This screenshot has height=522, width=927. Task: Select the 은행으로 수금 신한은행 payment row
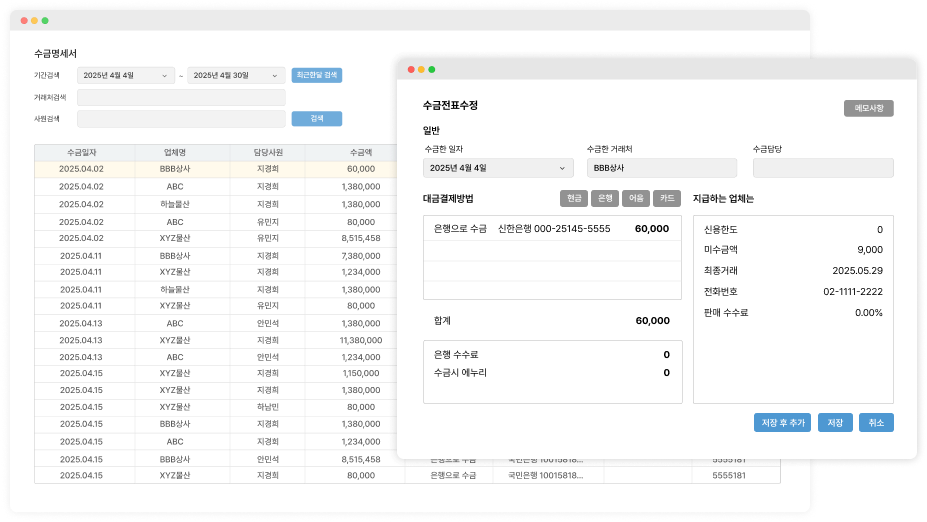551,229
